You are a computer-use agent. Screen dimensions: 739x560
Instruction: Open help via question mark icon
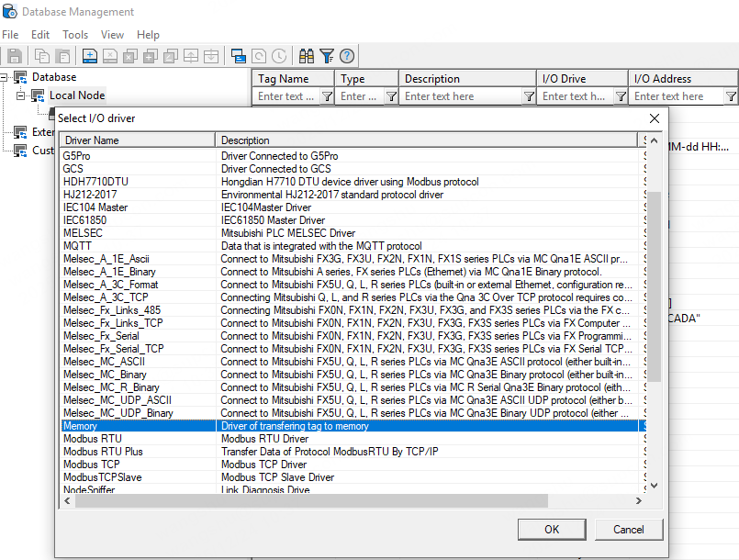347,56
